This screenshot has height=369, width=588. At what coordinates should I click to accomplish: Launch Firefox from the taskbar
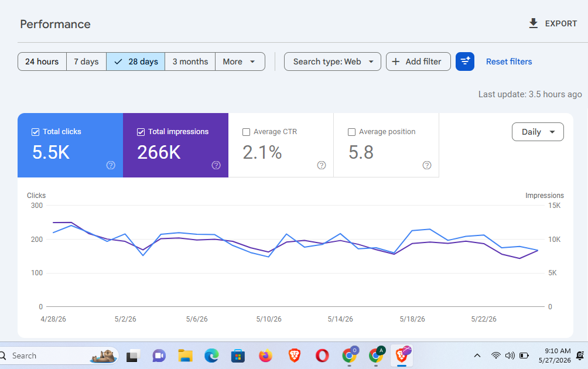(x=265, y=356)
